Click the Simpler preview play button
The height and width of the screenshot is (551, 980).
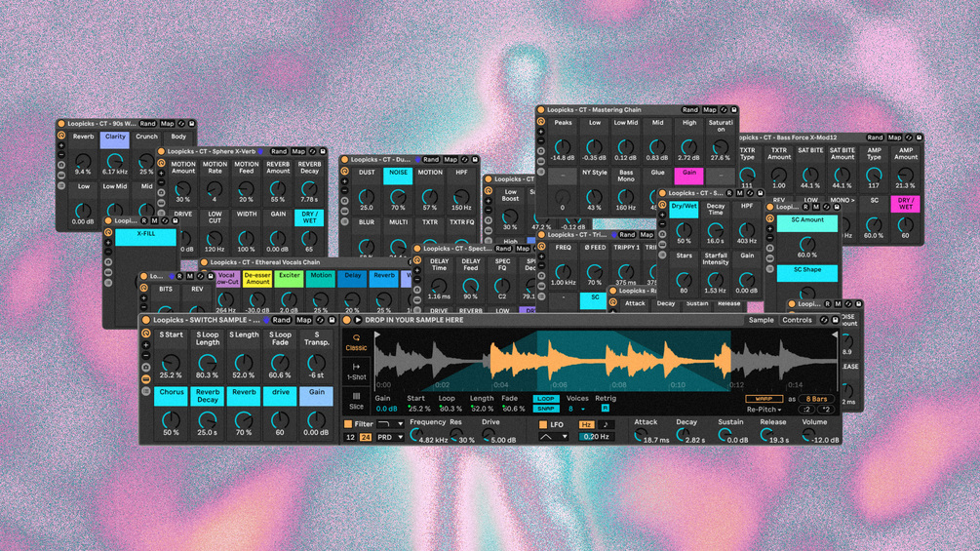[x=358, y=320]
